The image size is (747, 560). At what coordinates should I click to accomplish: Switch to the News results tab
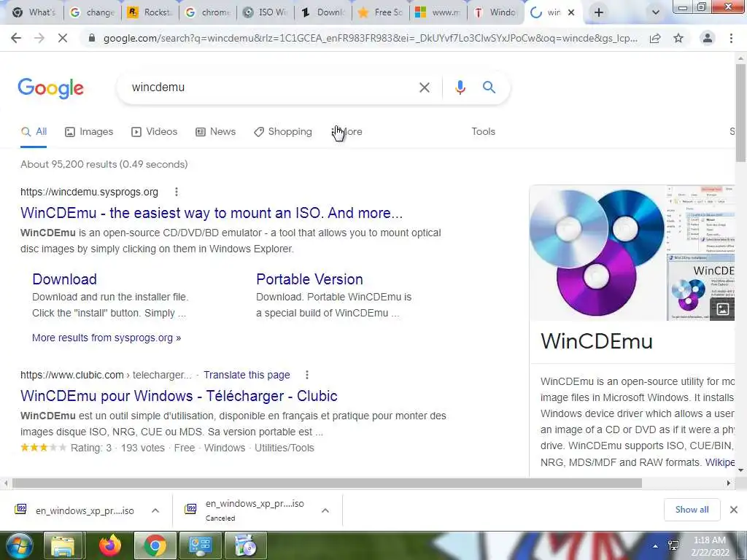coord(216,131)
